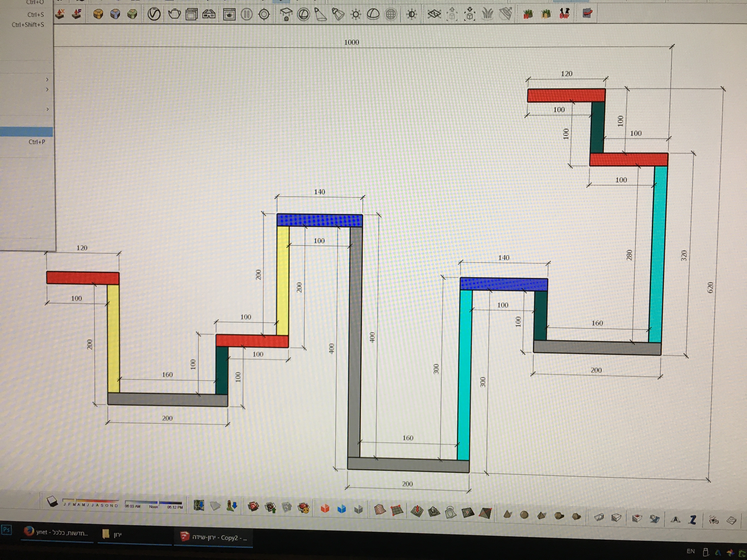Screen dimensions: 747x560
Task: Start render with the teapot icon
Action: click(x=174, y=14)
